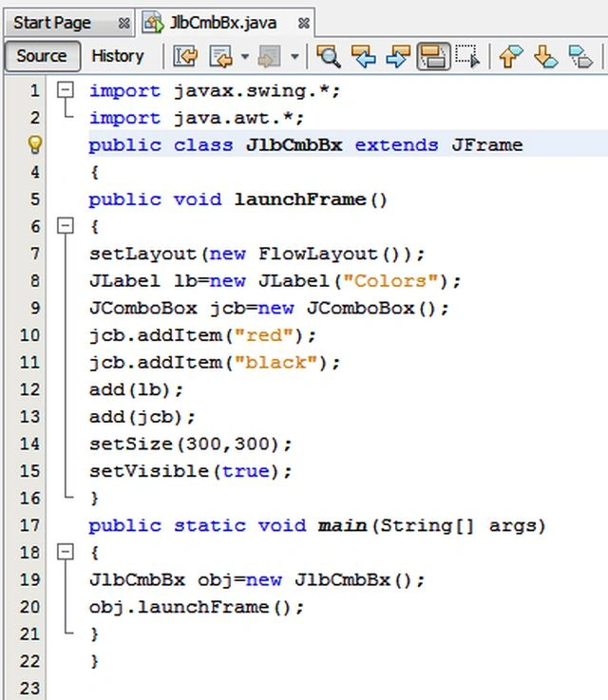The height and width of the screenshot is (700, 608).
Task: Click the Find Selection magnifier icon
Action: point(329,57)
